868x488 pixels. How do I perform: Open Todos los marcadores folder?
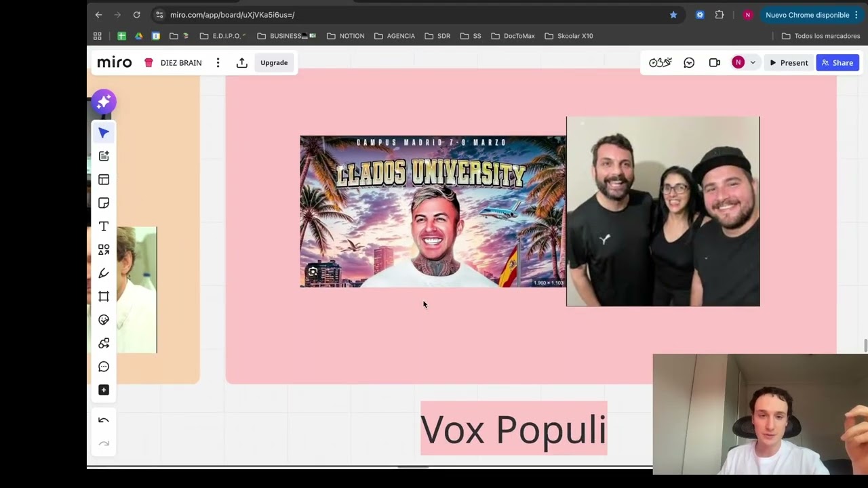click(x=821, y=36)
